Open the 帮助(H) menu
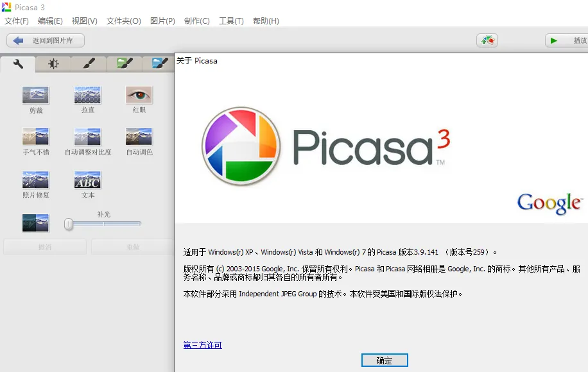The image size is (588, 372). (266, 21)
